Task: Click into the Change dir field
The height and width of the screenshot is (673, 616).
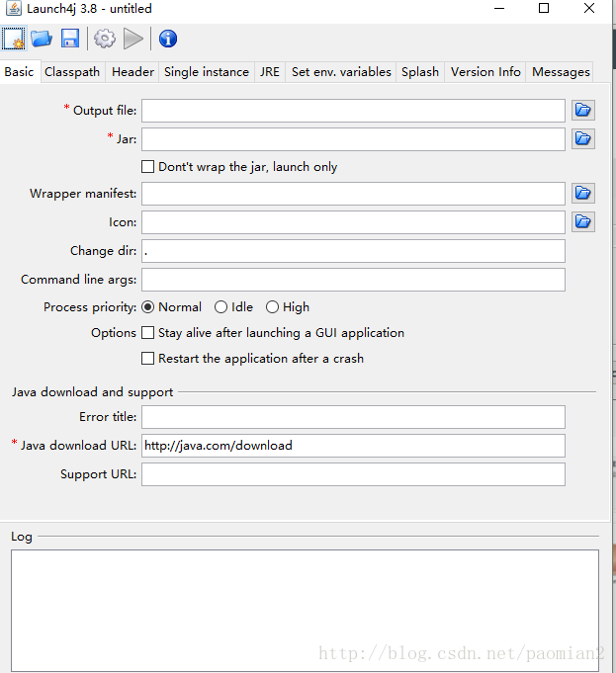Action: (353, 251)
